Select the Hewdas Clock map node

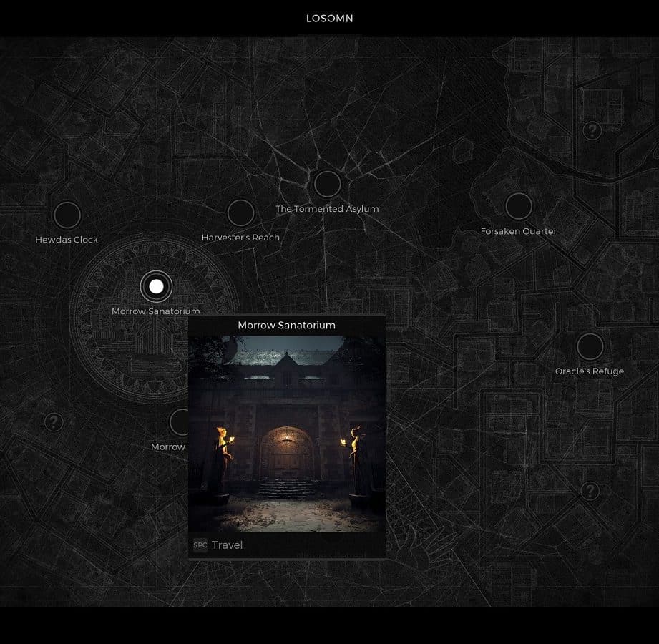point(67,215)
